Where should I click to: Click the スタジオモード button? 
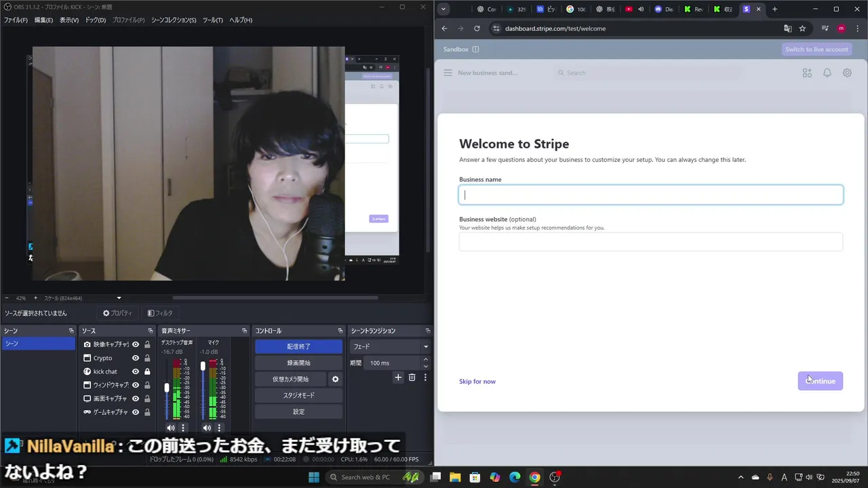click(298, 395)
